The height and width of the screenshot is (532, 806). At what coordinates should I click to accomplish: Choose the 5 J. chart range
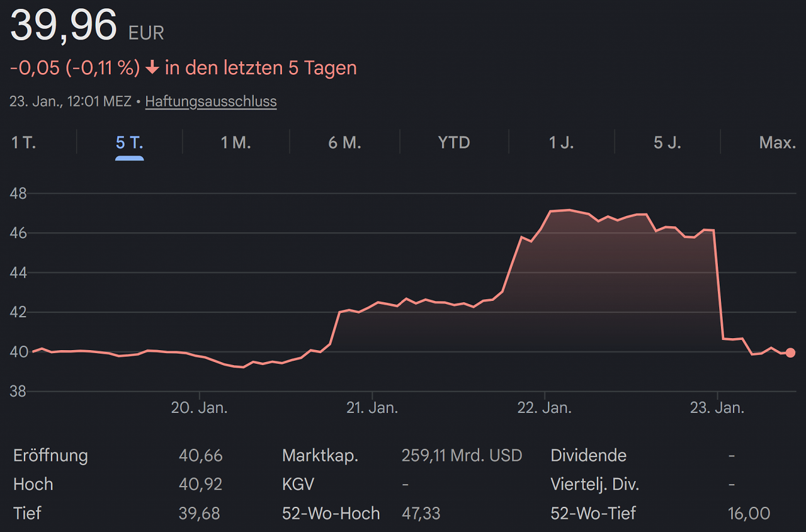tap(667, 142)
